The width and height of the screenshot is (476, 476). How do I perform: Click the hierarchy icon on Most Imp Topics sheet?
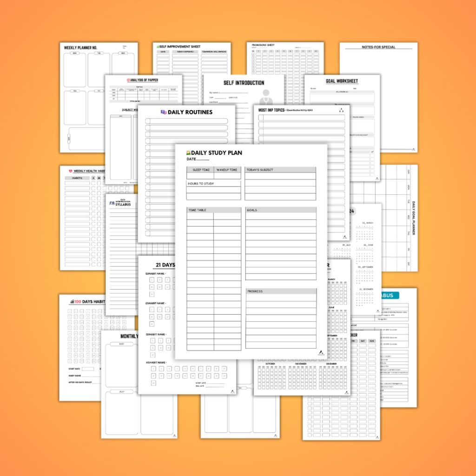coord(341,110)
